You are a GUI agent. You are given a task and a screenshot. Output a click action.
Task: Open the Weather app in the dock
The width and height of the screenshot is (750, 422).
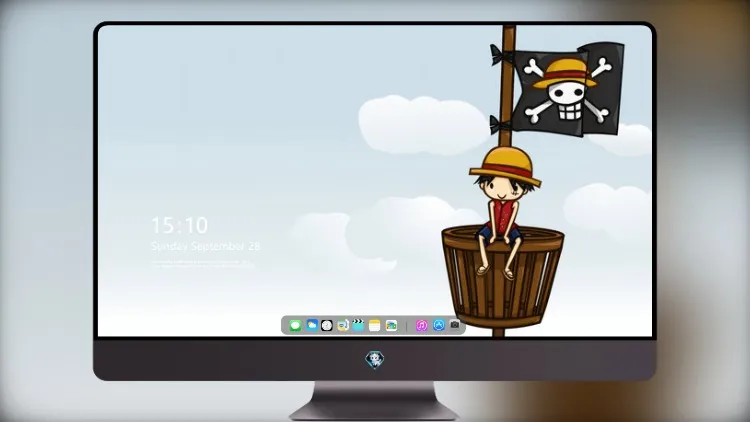click(312, 325)
